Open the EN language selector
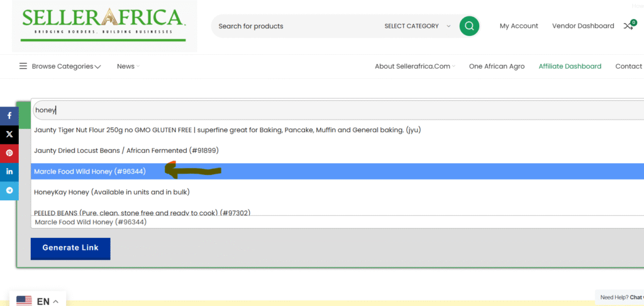The height and width of the screenshot is (306, 644). point(38,301)
